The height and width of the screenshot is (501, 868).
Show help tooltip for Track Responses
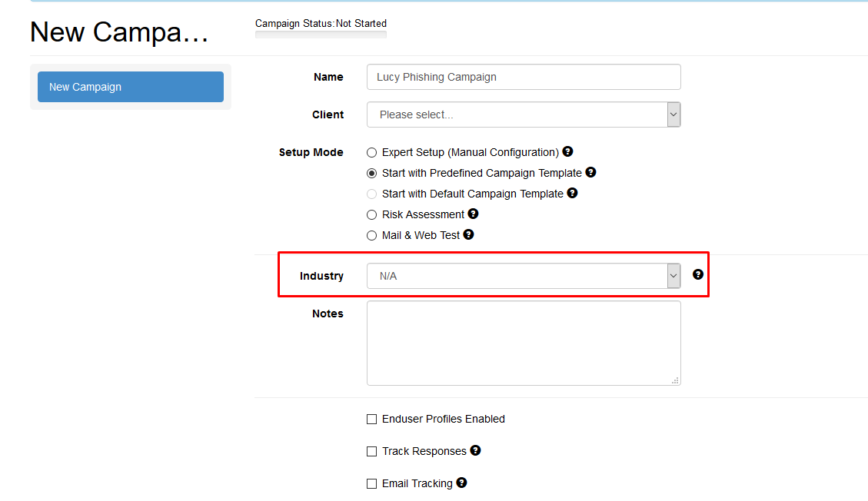475,451
